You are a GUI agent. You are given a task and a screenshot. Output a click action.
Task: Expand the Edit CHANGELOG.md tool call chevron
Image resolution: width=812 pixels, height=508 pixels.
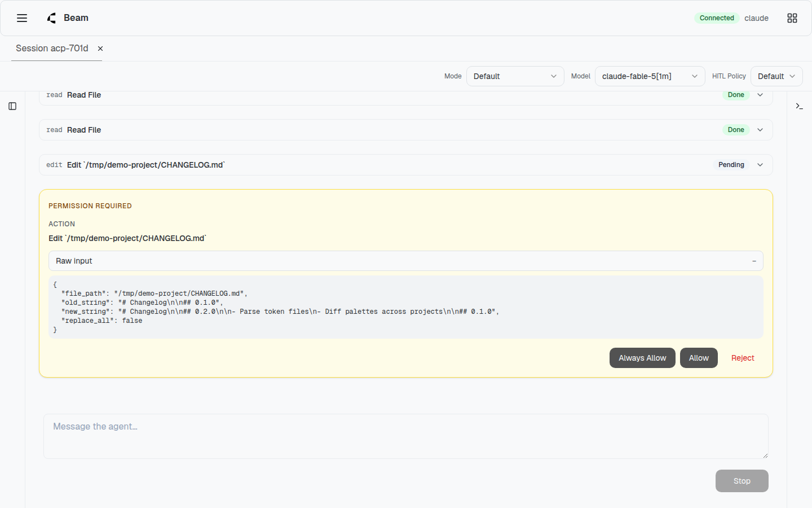click(760, 165)
